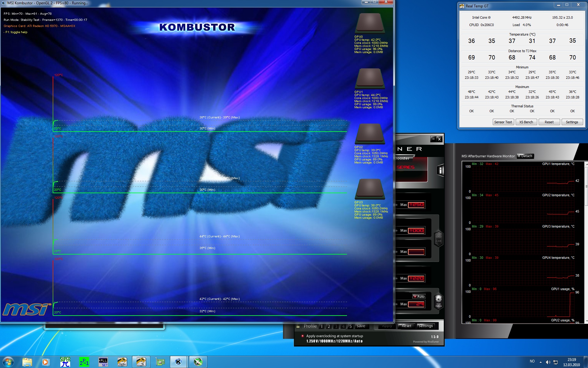Viewport: 588px width, 368px height.
Task: Launch Windows Media Player from taskbar
Action: click(45, 362)
